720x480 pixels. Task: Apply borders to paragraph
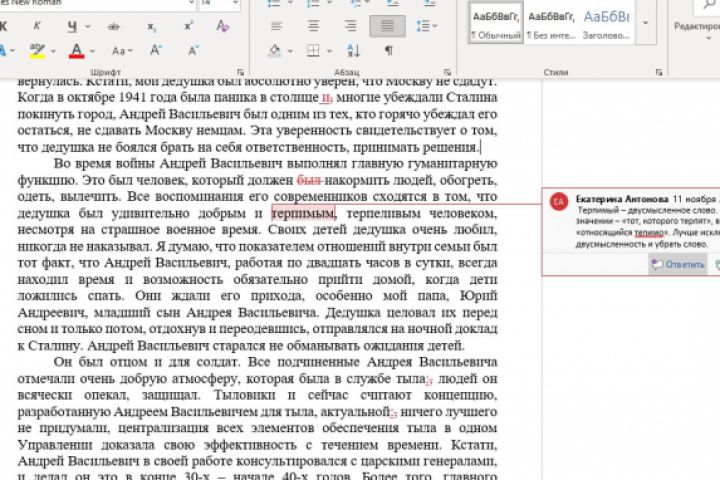click(x=313, y=50)
